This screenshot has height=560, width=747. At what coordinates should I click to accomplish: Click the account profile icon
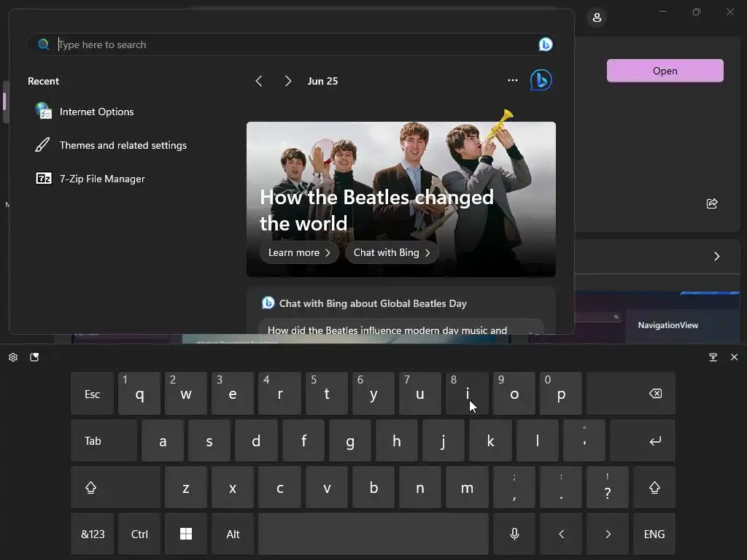(x=597, y=18)
